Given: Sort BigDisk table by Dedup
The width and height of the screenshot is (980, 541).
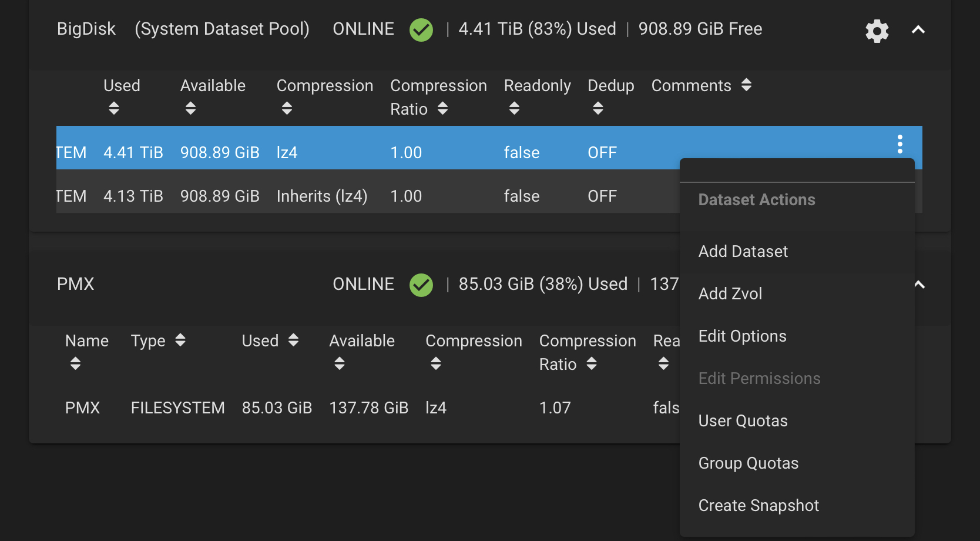Looking at the screenshot, I should [598, 108].
